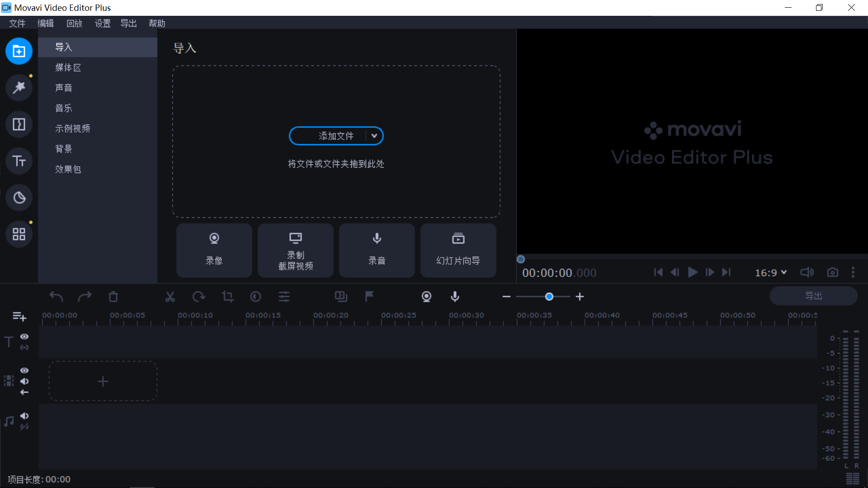Open the 编辑 menu
The image size is (868, 488).
pyautogui.click(x=46, y=23)
